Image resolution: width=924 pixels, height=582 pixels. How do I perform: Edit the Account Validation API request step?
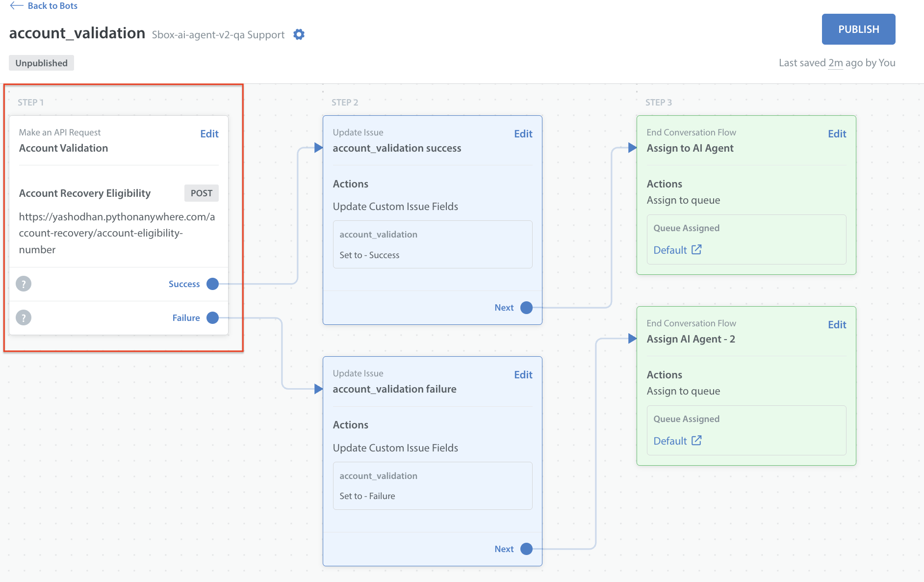[x=209, y=134]
